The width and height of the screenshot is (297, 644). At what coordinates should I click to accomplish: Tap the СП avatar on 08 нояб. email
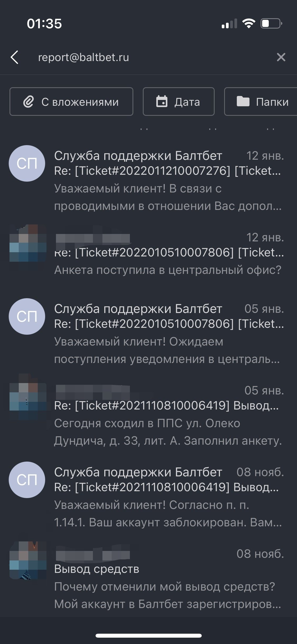click(27, 480)
